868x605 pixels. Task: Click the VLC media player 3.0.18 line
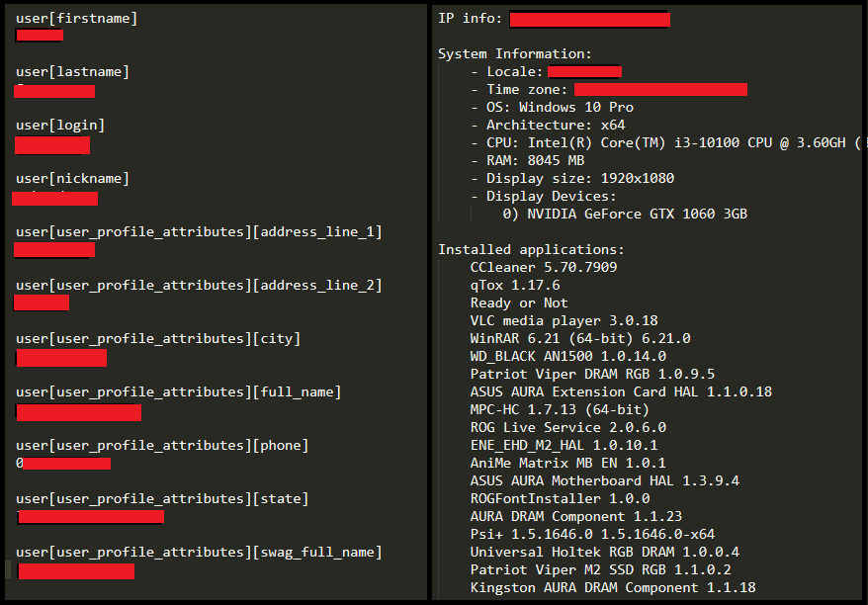coord(564,321)
